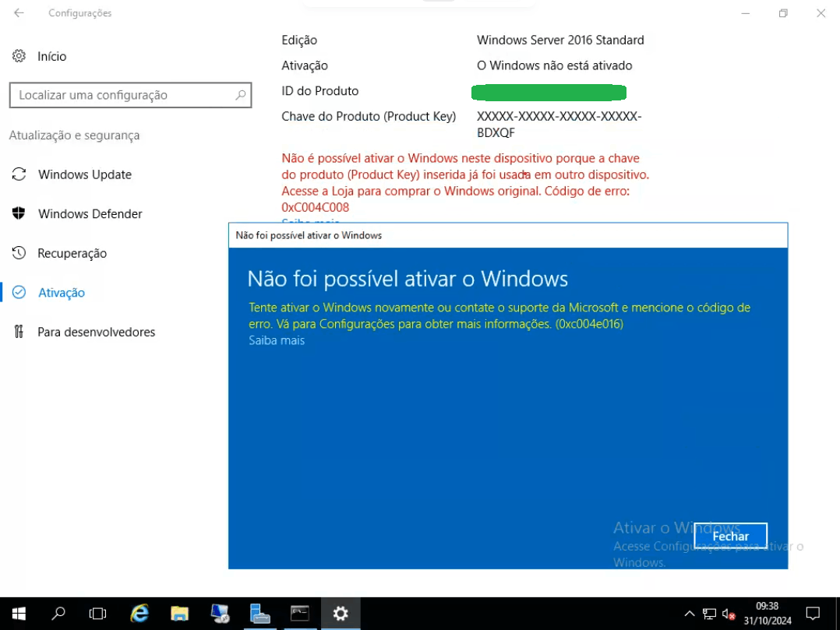The width and height of the screenshot is (840, 630).
Task: Open the remote desktop computer icon on taskbar
Action: (220, 614)
